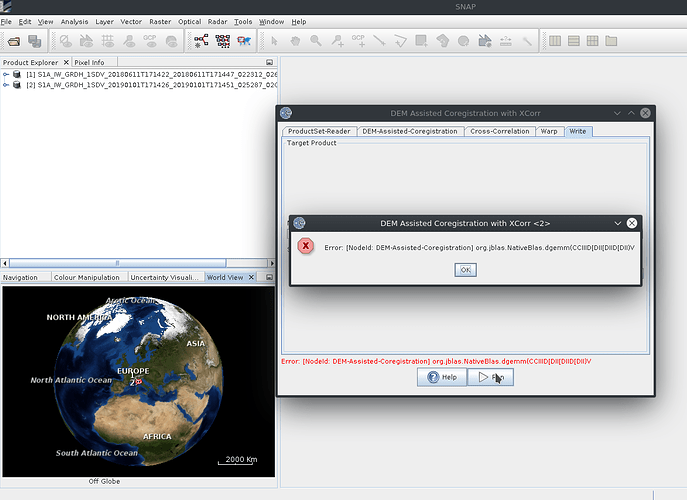Viewport: 687px width, 500px height.
Task: Open the Graph Builder tool icon
Action: [x=201, y=41]
